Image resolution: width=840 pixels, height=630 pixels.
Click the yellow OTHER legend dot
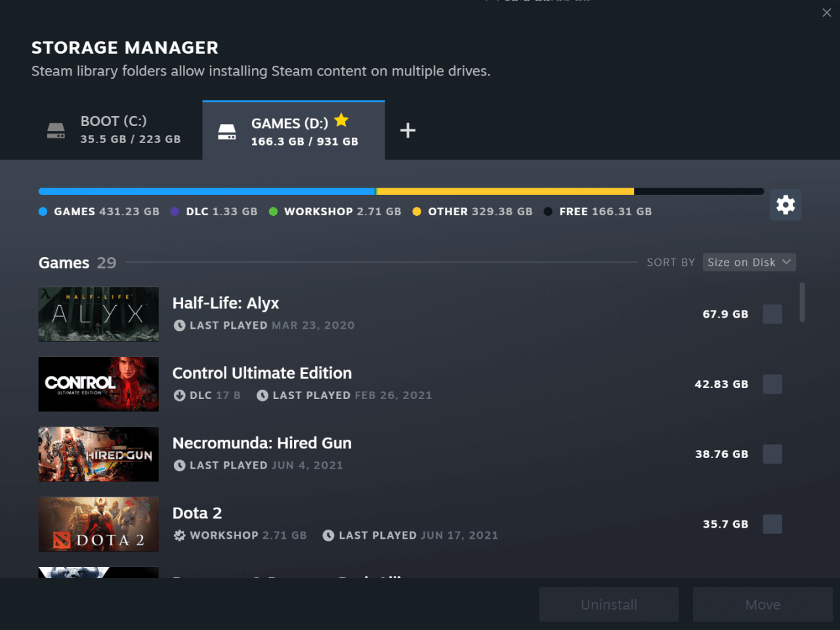coord(417,211)
